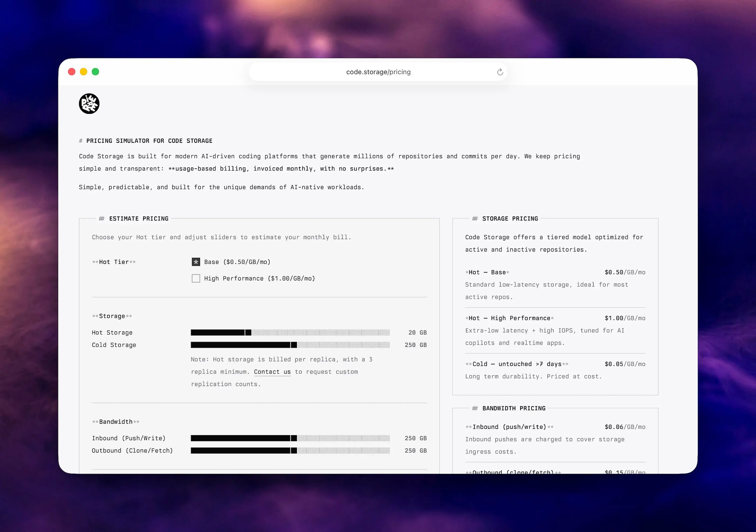Click the Storage Pricing section heading

[510, 219]
